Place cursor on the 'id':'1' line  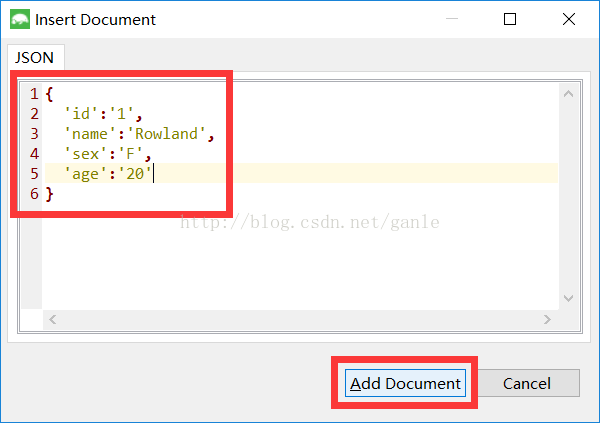[103, 114]
